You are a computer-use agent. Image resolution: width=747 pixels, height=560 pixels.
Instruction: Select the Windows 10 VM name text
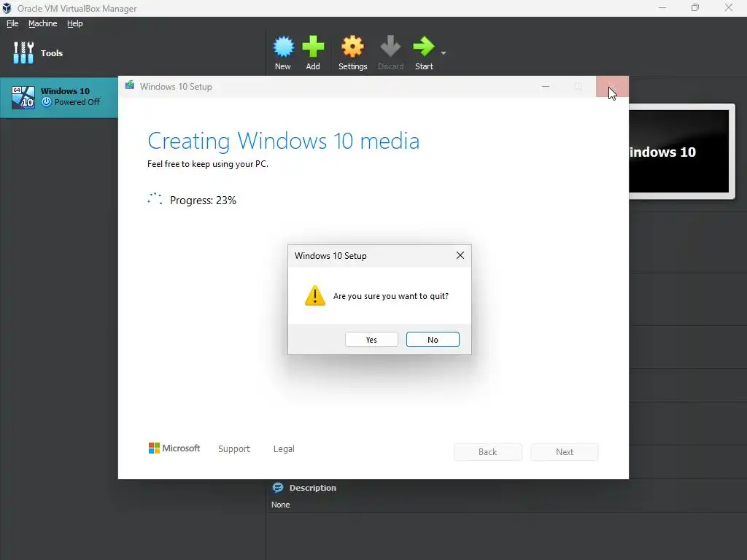(x=65, y=91)
